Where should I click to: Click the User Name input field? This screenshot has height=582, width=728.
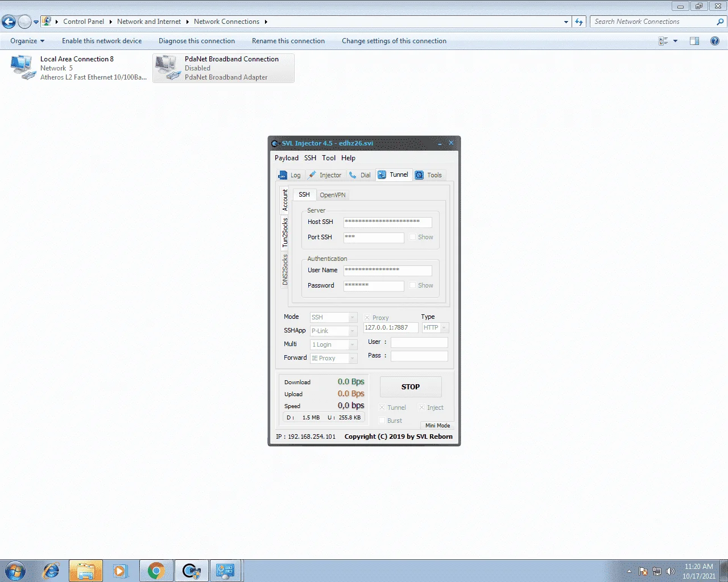387,271
